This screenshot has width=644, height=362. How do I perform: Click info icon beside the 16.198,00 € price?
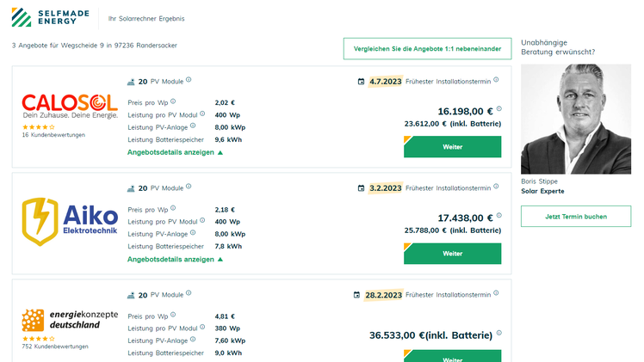click(x=498, y=109)
